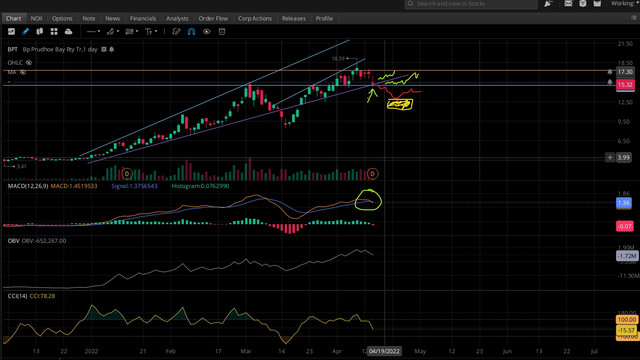Select the blue pencil drawing tool
The image size is (640, 360).
click(25, 31)
